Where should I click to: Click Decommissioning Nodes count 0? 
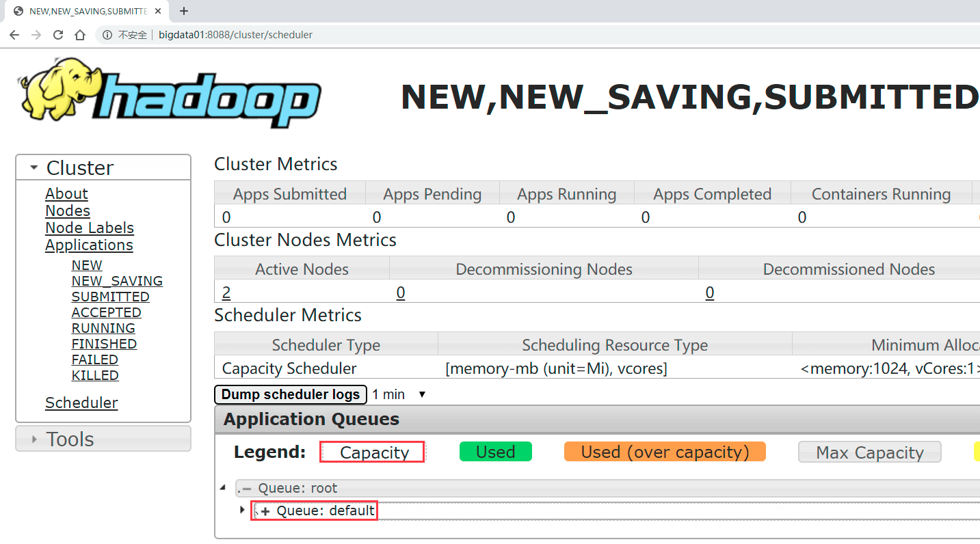click(x=401, y=293)
